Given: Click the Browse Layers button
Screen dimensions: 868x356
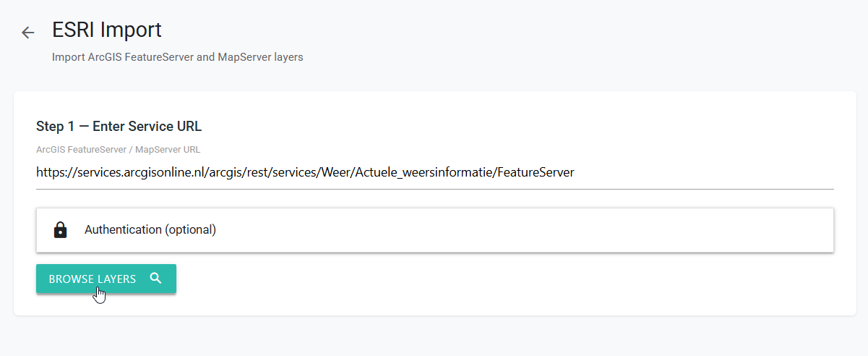Looking at the screenshot, I should pyautogui.click(x=106, y=279).
